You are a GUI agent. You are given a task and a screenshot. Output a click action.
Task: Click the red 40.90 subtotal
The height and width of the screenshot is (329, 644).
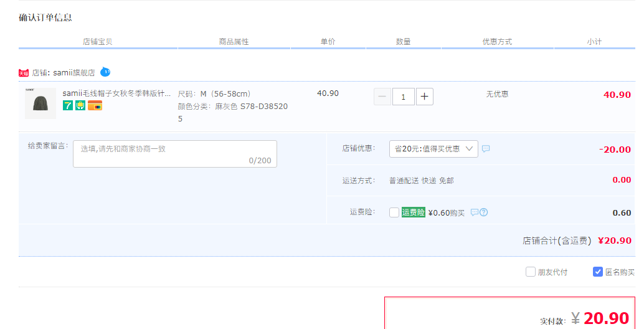click(617, 95)
